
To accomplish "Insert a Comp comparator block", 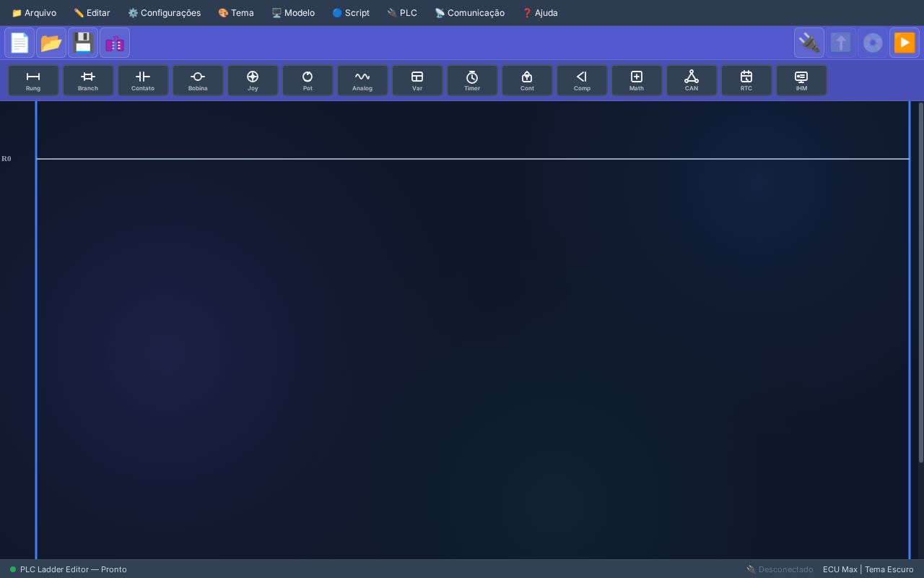I will 582,80.
